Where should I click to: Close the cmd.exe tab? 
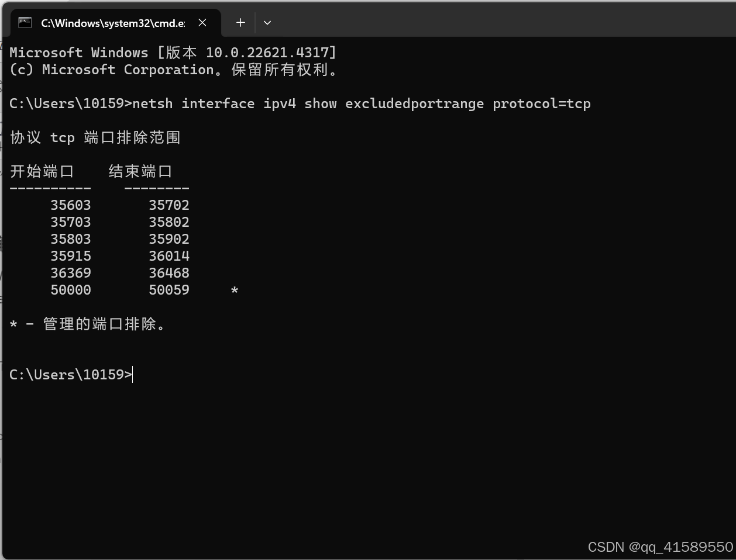tap(202, 22)
